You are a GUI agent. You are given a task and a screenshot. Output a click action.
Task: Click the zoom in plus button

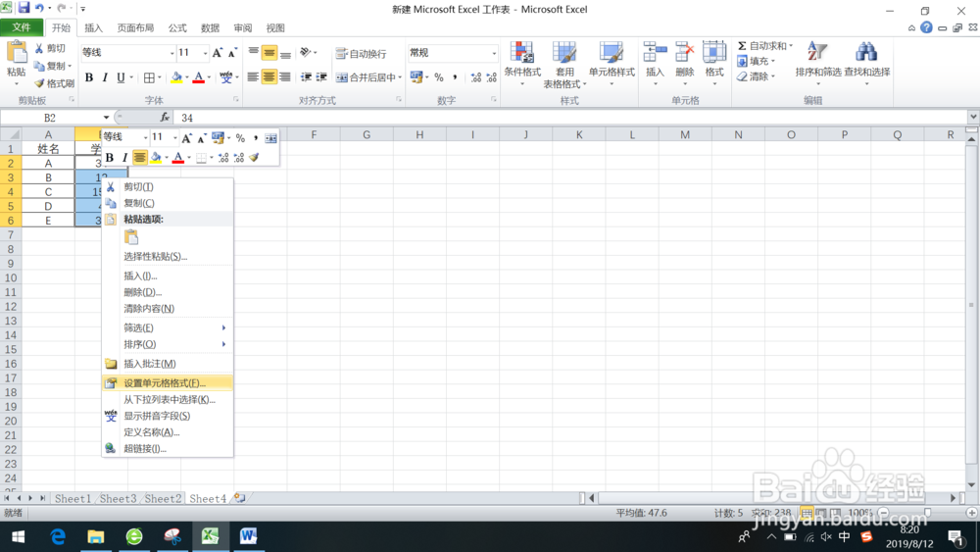[x=971, y=513]
